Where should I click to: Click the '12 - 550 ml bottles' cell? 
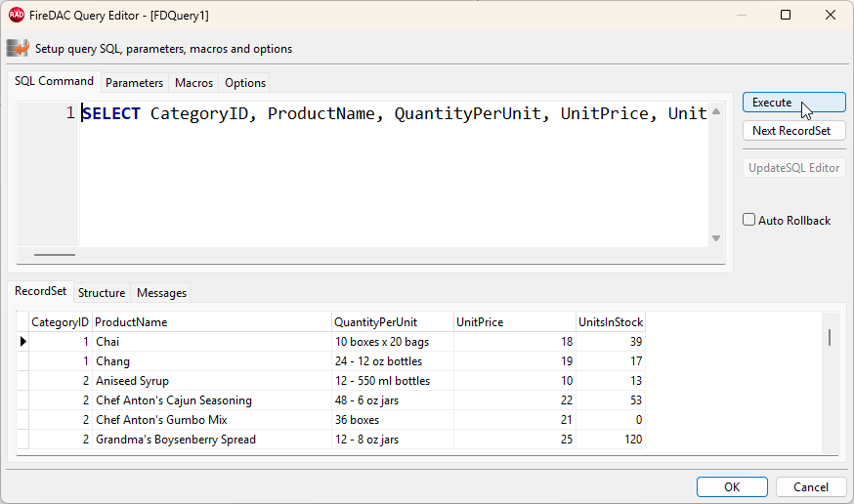tap(393, 381)
